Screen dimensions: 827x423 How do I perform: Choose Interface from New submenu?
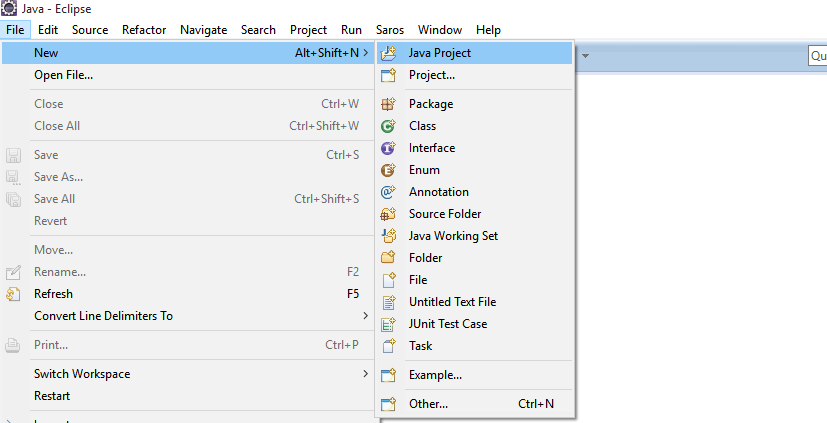click(475, 148)
